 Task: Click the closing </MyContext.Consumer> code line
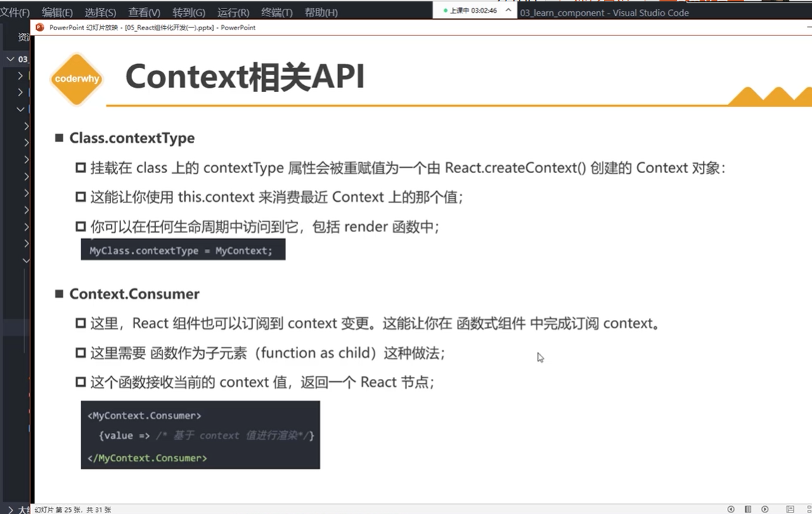(x=147, y=458)
